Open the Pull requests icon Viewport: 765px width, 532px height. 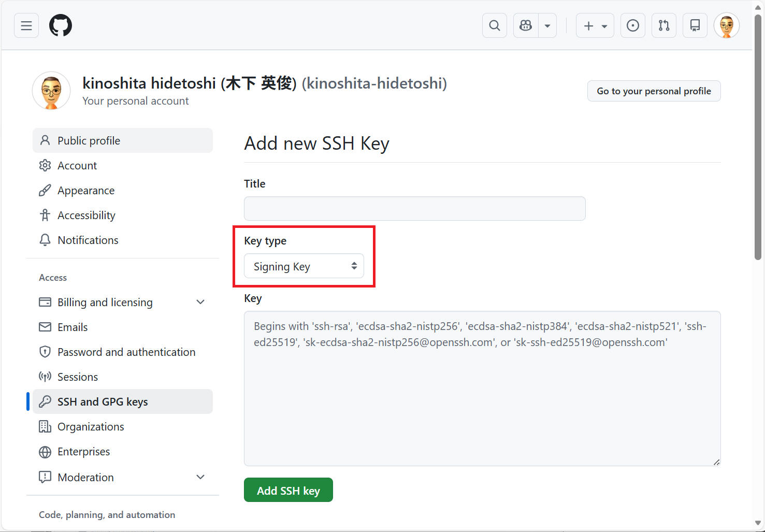point(663,25)
